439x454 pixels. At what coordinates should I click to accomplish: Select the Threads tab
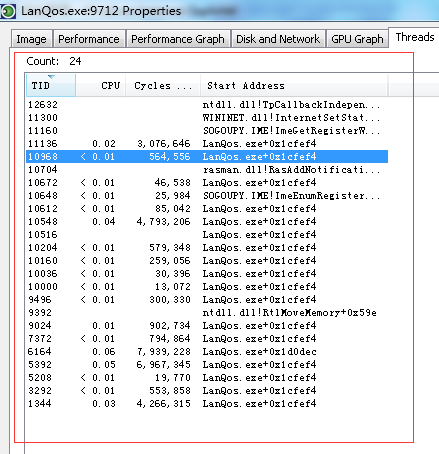(x=415, y=37)
